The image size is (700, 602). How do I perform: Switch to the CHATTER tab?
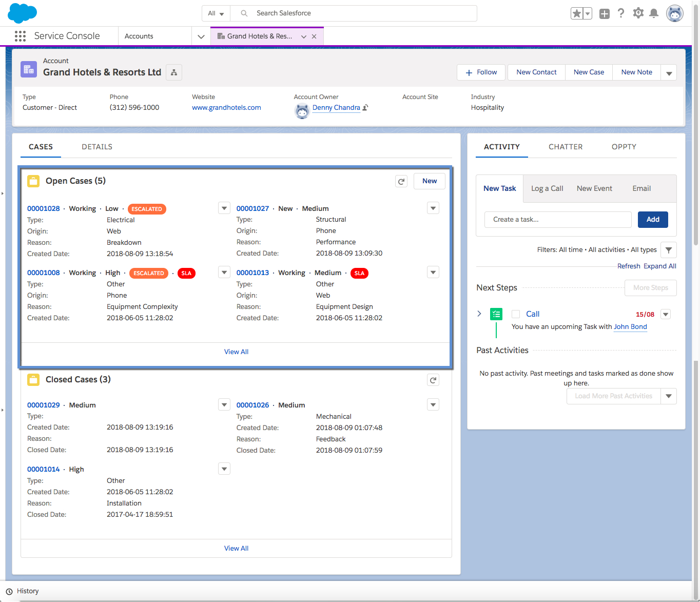click(x=565, y=147)
